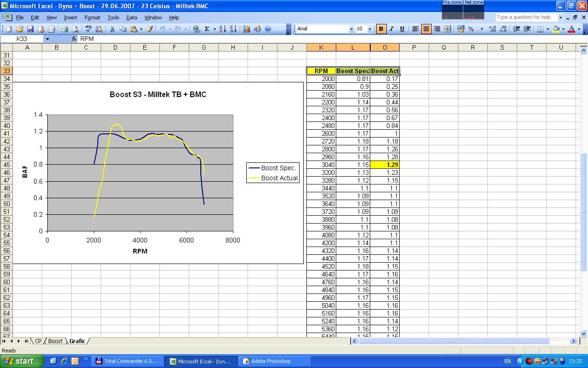The height and width of the screenshot is (368, 588).
Task: Open the Font name dropdown
Action: [x=351, y=29]
